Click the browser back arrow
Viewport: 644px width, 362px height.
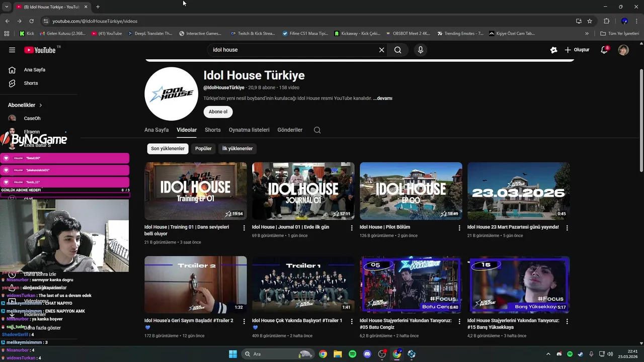7,21
